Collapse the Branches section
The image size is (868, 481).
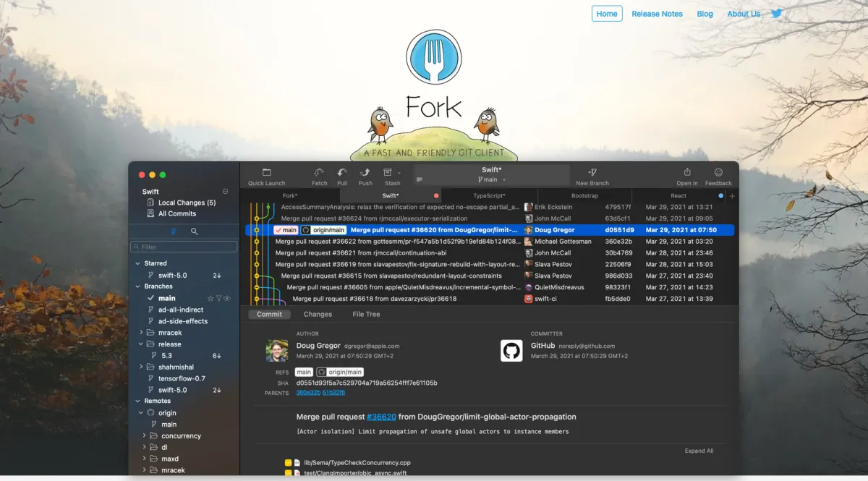137,286
